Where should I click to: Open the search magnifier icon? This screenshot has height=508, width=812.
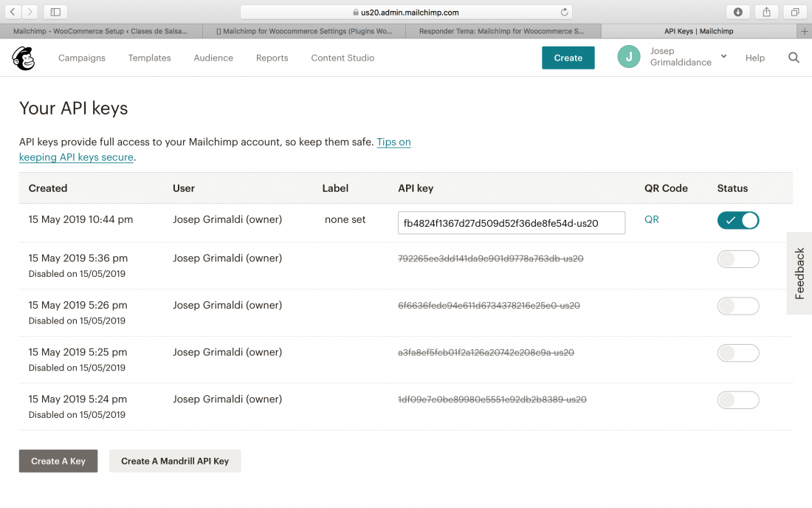(794, 58)
